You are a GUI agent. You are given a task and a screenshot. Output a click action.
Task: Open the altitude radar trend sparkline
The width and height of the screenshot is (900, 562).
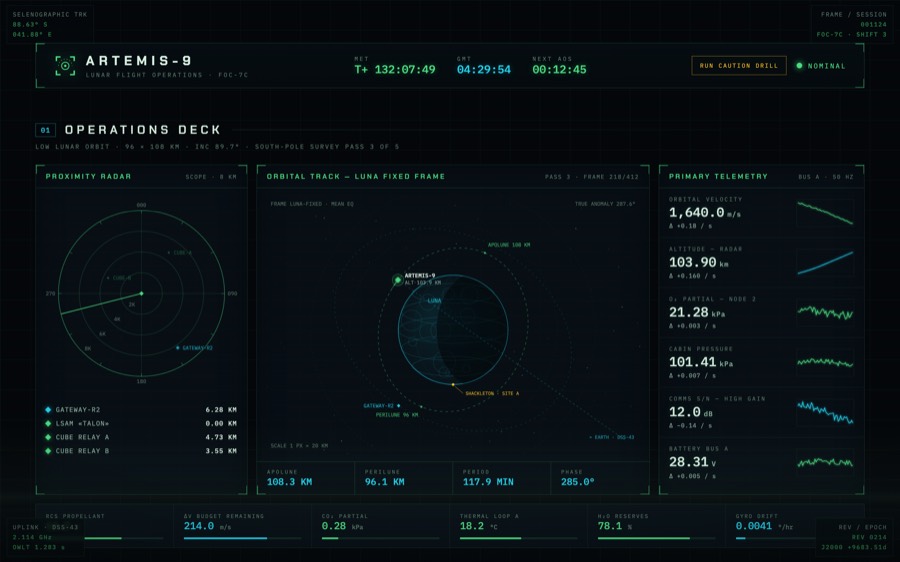pyautogui.click(x=825, y=262)
